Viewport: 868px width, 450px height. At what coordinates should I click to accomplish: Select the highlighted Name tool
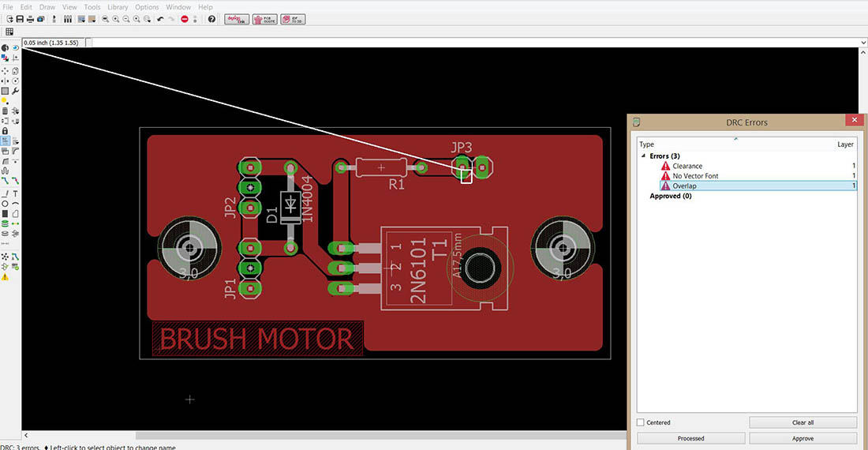(5, 141)
